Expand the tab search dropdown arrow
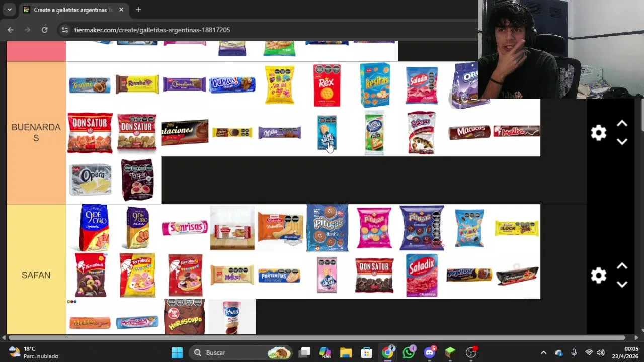 (9, 10)
